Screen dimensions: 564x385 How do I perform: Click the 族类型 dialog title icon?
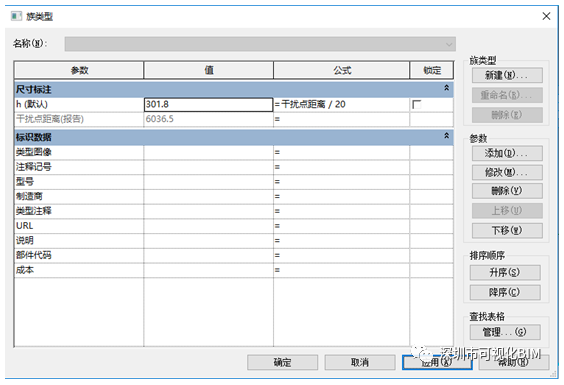click(x=16, y=16)
